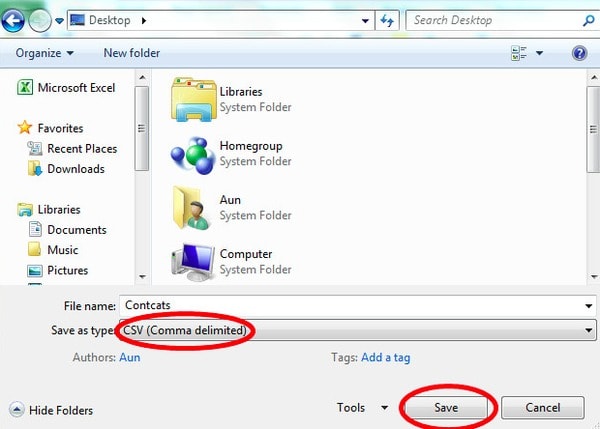This screenshot has width=600, height=429.
Task: Open the Save as type combo box
Action: (x=357, y=330)
